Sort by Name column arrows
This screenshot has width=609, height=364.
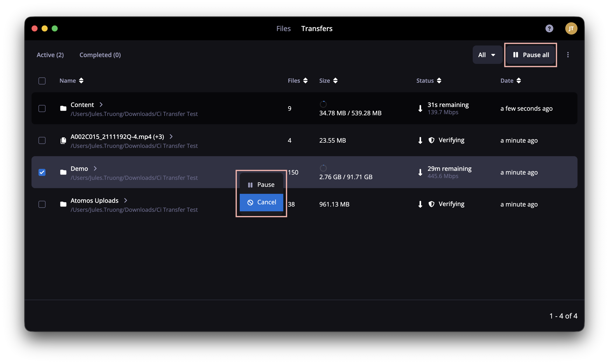coord(81,81)
